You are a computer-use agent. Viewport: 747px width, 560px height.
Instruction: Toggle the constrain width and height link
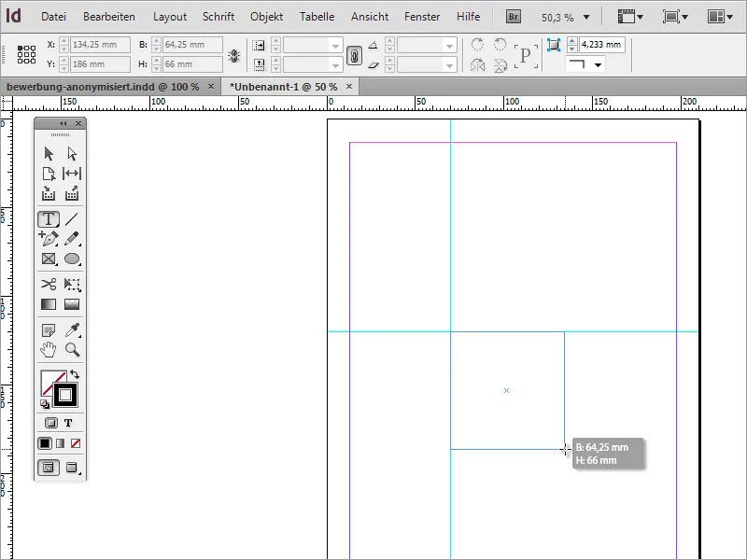pyautogui.click(x=354, y=54)
